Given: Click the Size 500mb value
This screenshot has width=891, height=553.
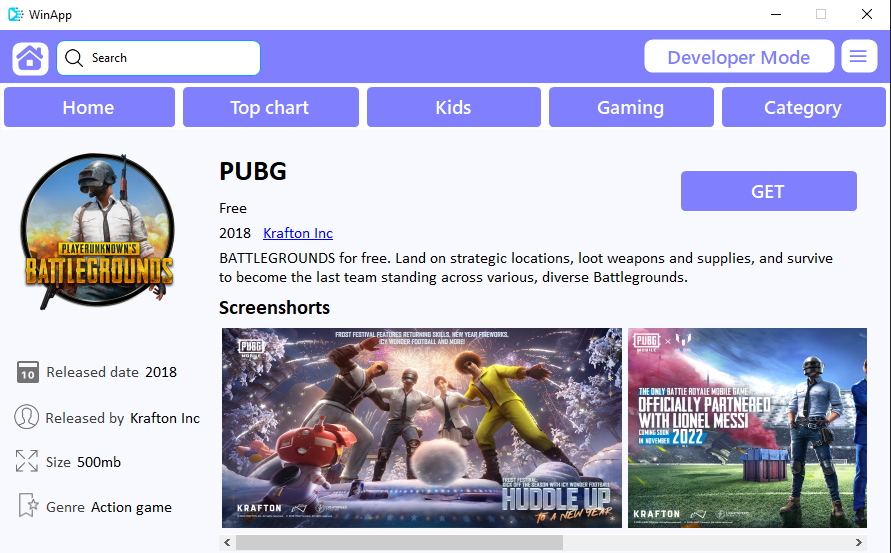Looking at the screenshot, I should 99,462.
